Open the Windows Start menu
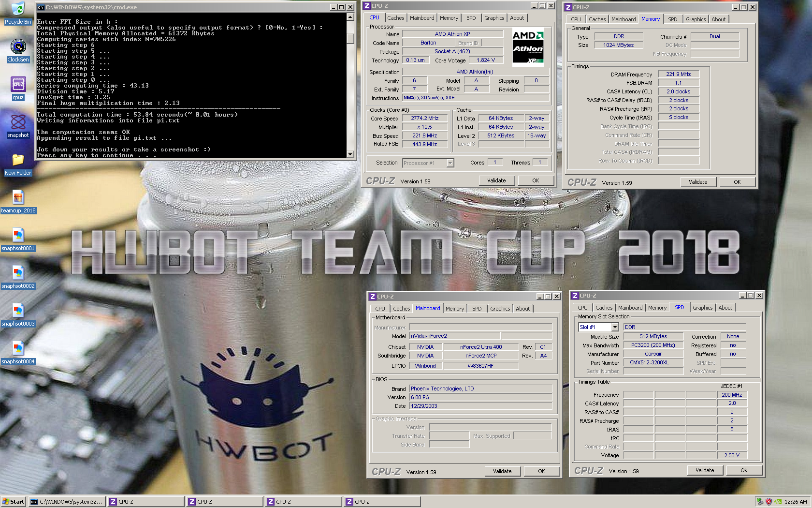The width and height of the screenshot is (812, 508). point(14,502)
